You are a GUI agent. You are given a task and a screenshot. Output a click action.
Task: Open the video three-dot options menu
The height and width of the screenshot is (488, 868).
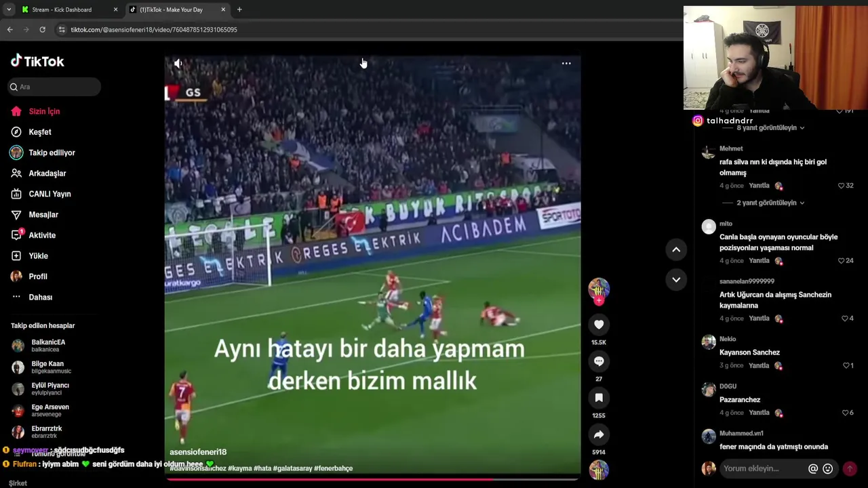click(566, 63)
